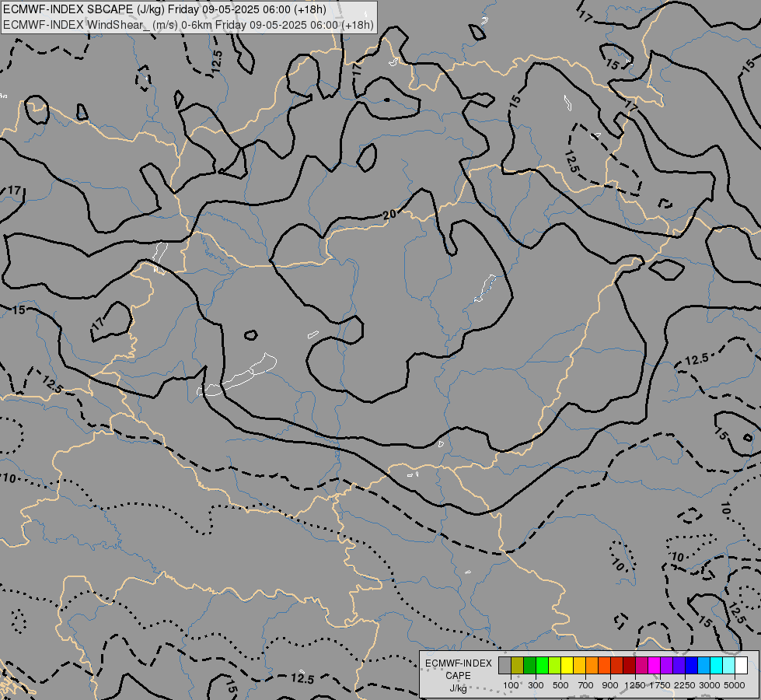Pick the pale cyan swatch left of 5000 tick

tap(728, 665)
